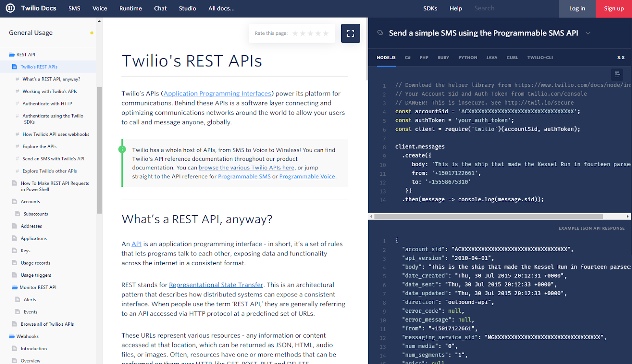The image size is (632, 364).
Task: Open the chevron beside the Programmable SMS example title
Action: [588, 34]
